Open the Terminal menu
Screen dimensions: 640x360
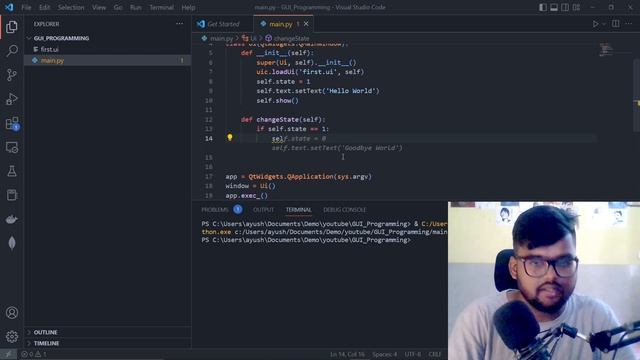[161, 7]
